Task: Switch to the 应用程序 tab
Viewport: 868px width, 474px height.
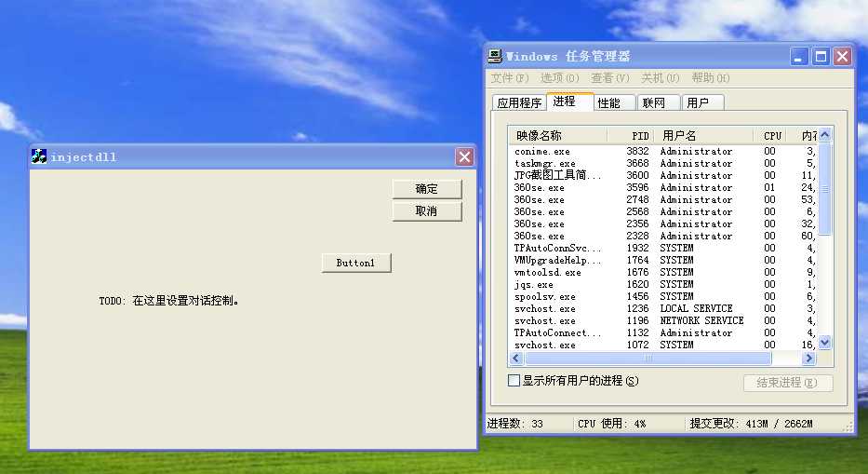Action: coord(519,103)
